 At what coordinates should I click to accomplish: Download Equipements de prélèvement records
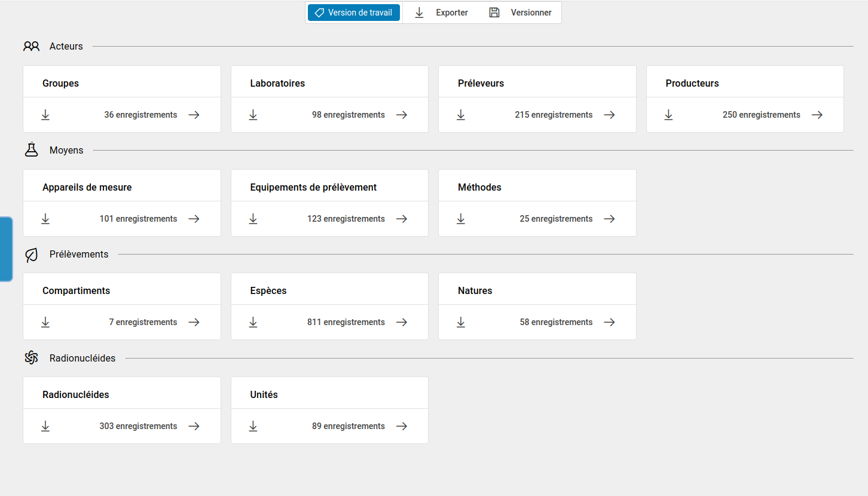click(x=253, y=219)
